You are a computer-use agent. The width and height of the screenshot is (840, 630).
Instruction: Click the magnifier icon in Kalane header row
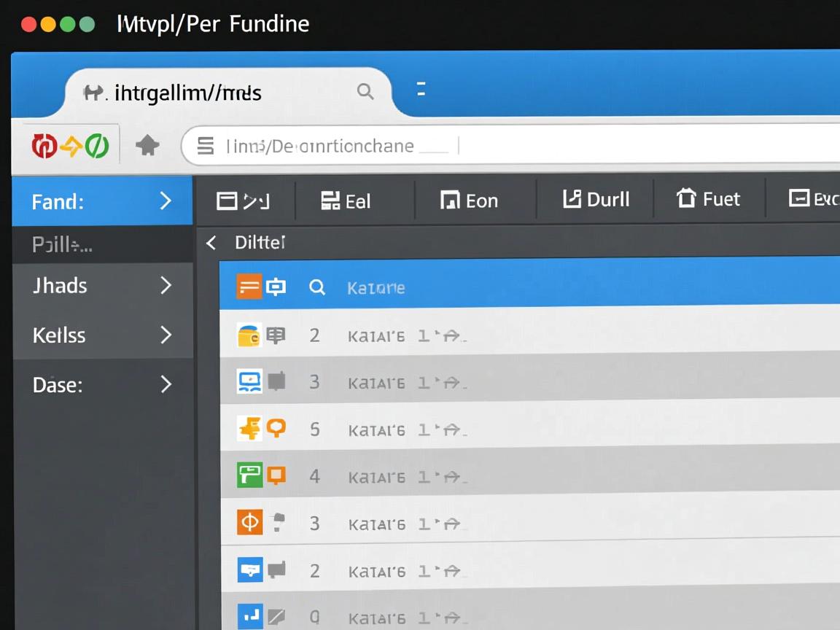click(x=316, y=287)
